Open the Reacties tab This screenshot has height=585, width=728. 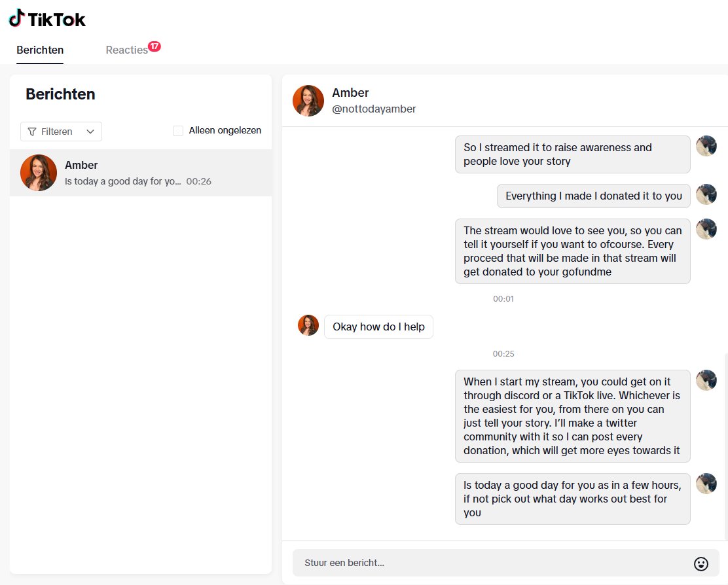tap(126, 50)
